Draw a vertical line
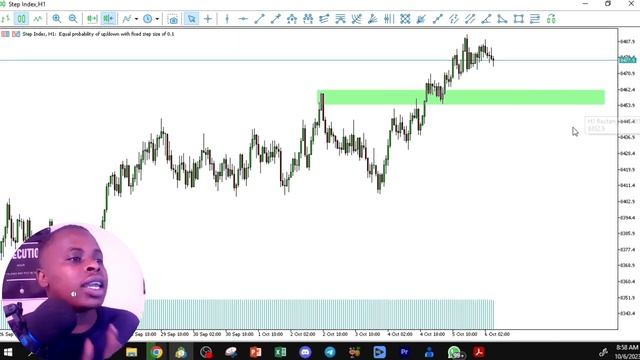The width and height of the screenshot is (640, 360). (x=227, y=19)
